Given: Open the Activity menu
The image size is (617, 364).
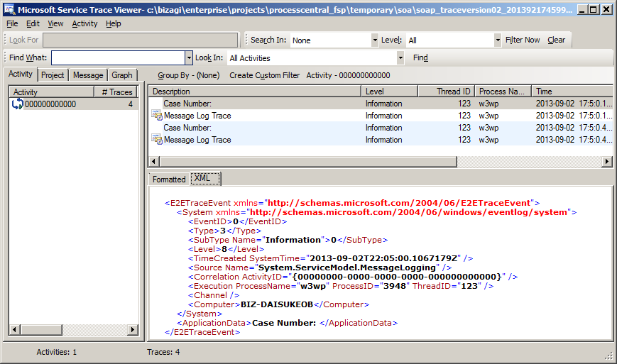Looking at the screenshot, I should point(84,23).
